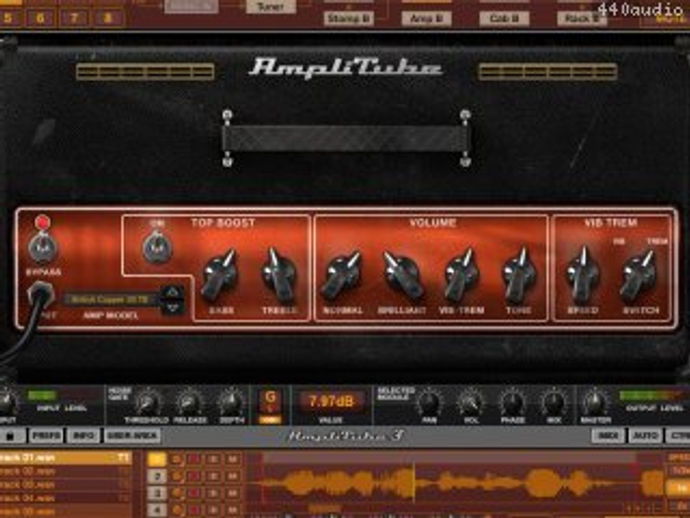Click the Top Boost TREBLE knob
The image size is (690, 518).
coord(279,275)
